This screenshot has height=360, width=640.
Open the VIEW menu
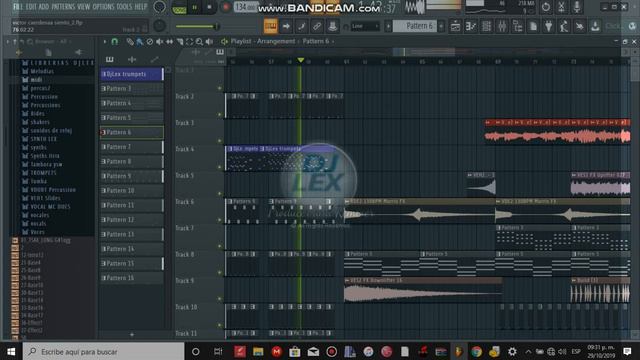coord(84,7)
